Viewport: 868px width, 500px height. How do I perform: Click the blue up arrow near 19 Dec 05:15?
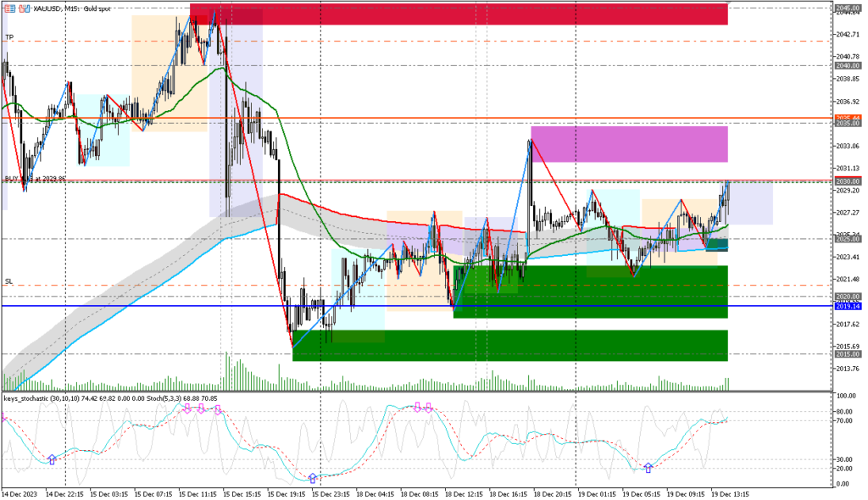648,468
